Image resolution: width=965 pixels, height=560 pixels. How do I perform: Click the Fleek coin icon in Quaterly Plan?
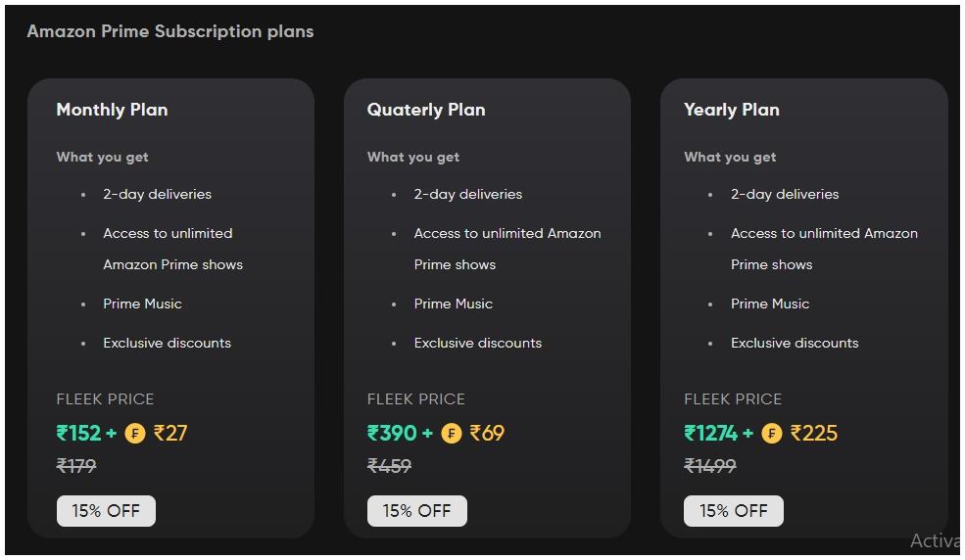pyautogui.click(x=451, y=434)
